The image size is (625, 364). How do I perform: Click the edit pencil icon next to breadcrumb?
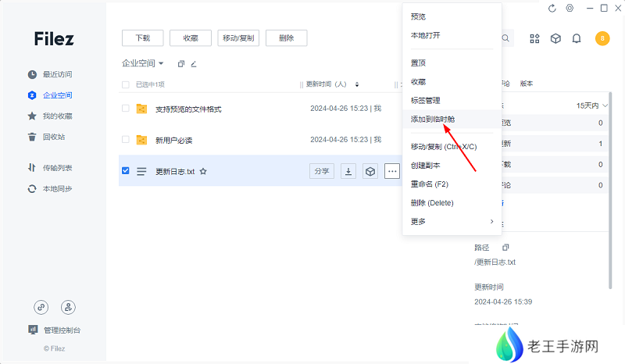[x=194, y=64]
